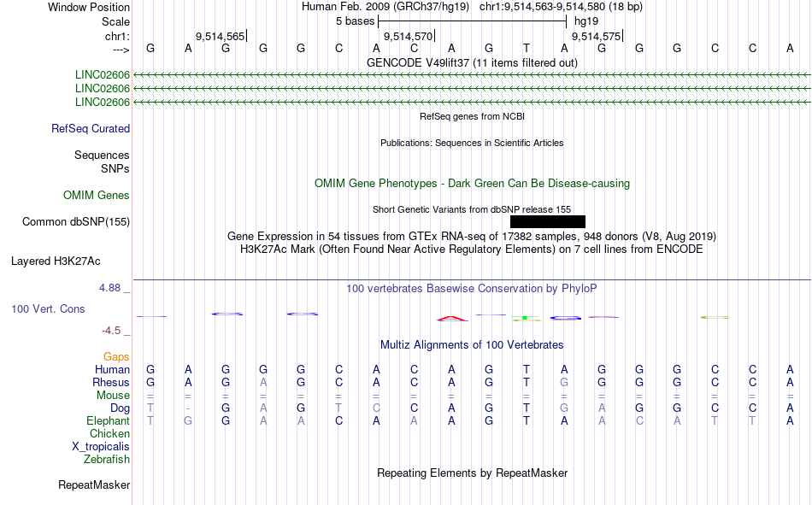The height and width of the screenshot is (505, 812).
Task: Click the Window Position label
Action: 89,7
